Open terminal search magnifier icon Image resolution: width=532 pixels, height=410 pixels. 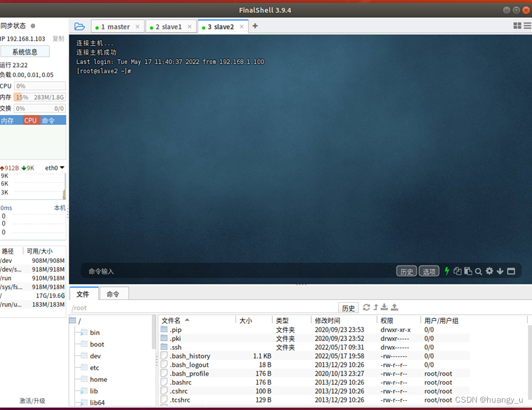point(478,271)
